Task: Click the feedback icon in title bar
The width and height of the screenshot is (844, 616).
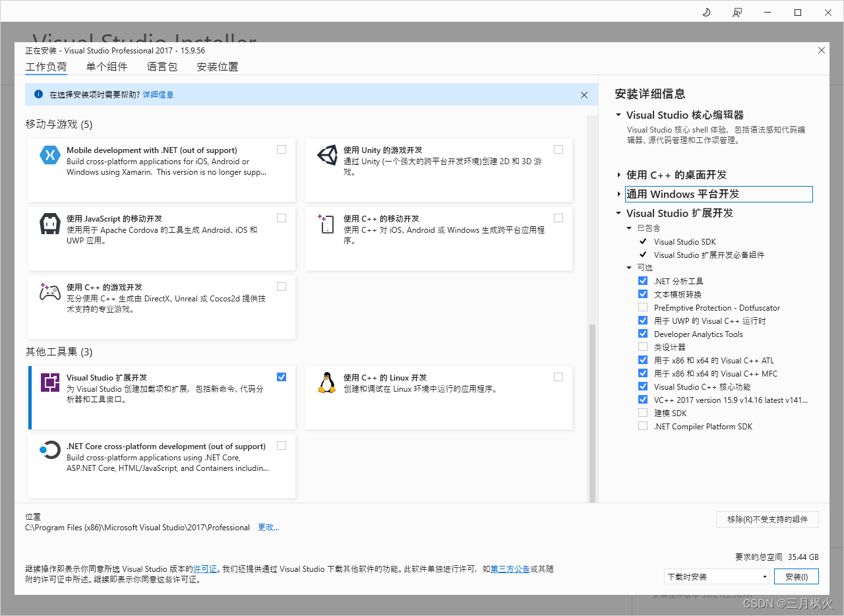Action: [737, 12]
